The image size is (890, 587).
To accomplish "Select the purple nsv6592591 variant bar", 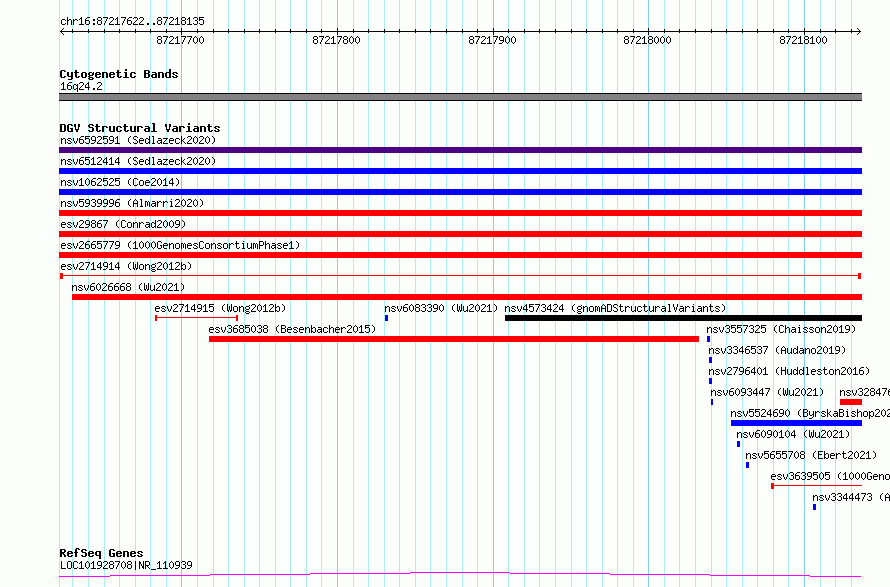I will (460, 150).
